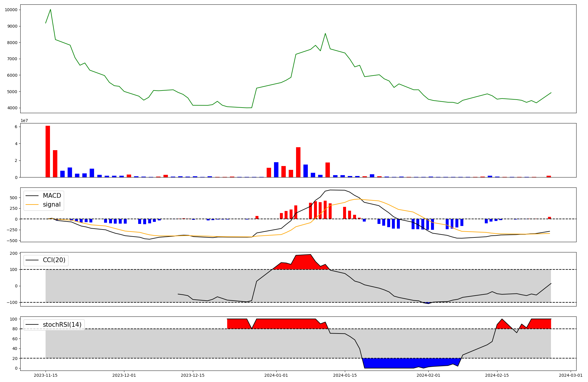Screen dimensions: 588x382
Task: Click the January price spike near 8500
Action: pyautogui.click(x=325, y=33)
